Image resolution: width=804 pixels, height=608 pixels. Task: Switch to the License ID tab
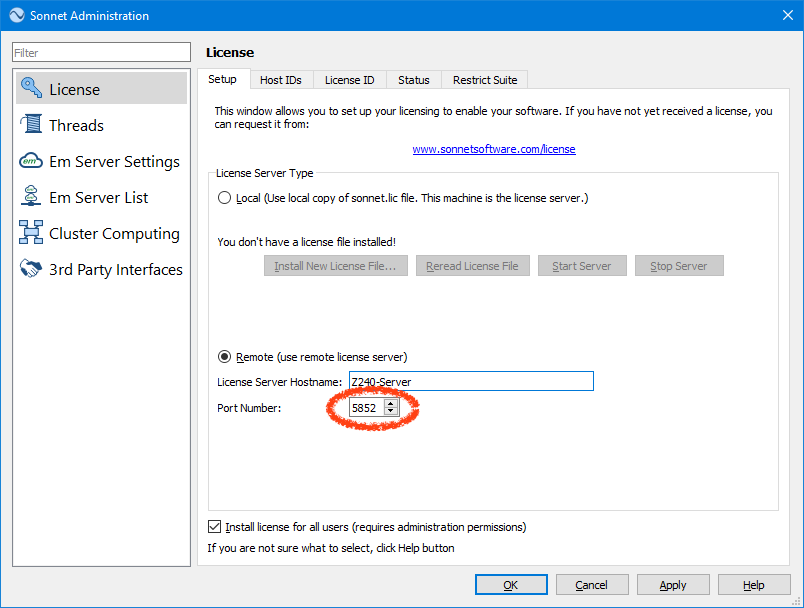tap(350, 80)
